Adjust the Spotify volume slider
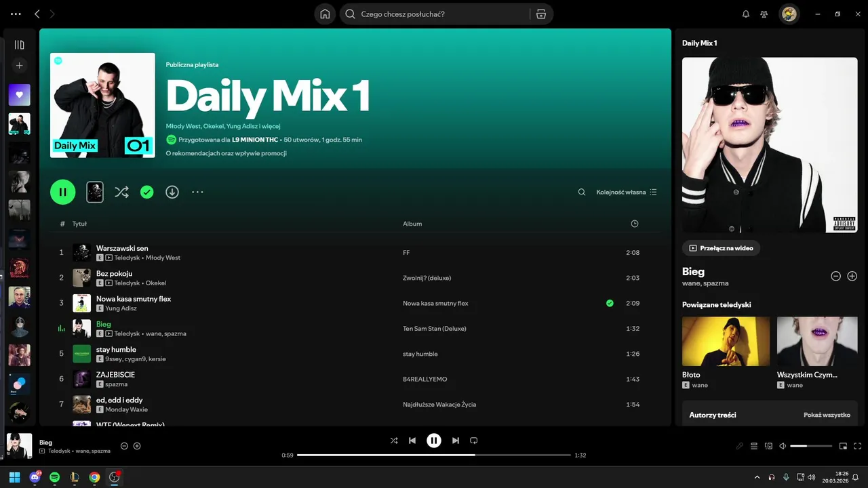 [811, 446]
